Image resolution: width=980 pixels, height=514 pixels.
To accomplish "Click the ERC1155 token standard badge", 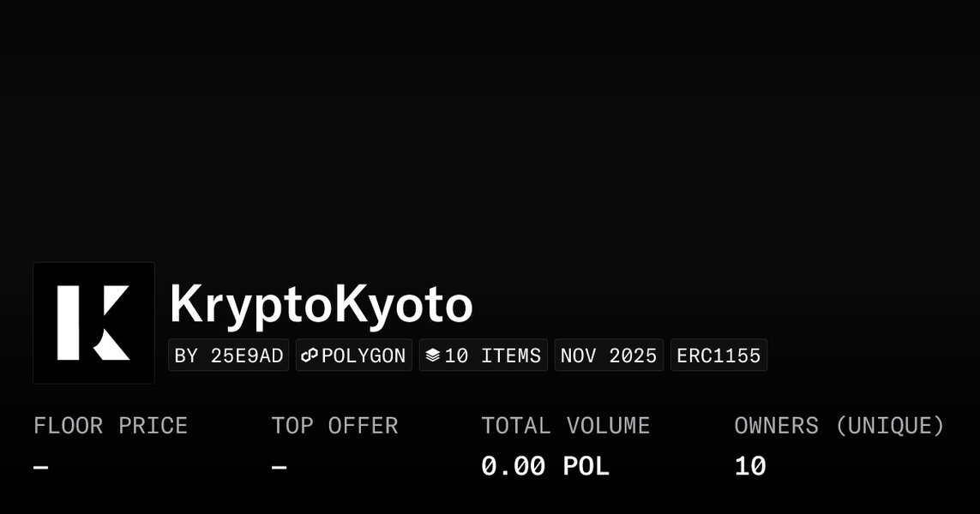I will coord(718,356).
